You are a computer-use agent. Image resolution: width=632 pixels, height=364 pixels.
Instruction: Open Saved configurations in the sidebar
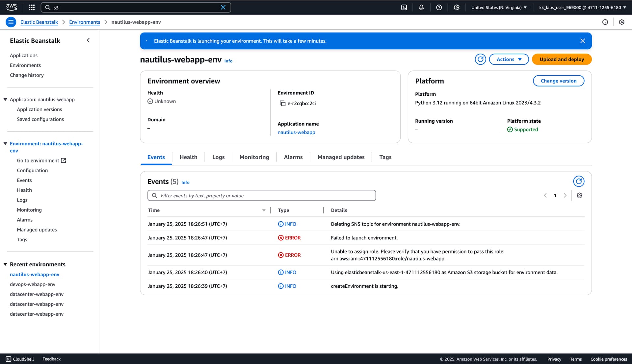point(40,119)
